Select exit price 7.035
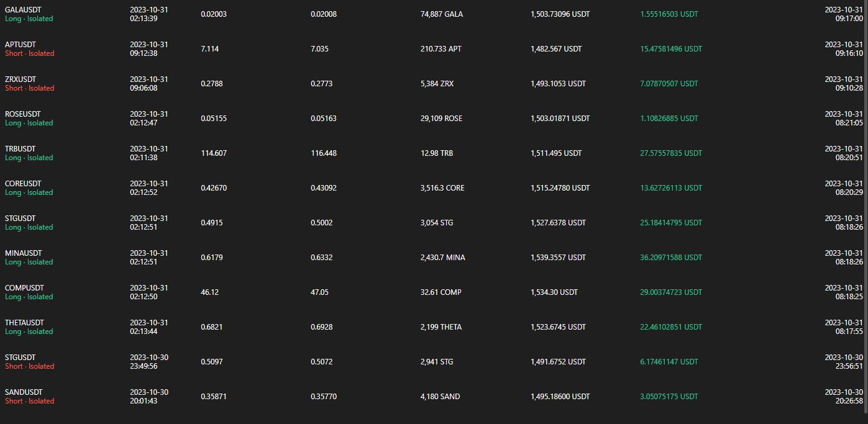This screenshot has width=868, height=424. [320, 48]
